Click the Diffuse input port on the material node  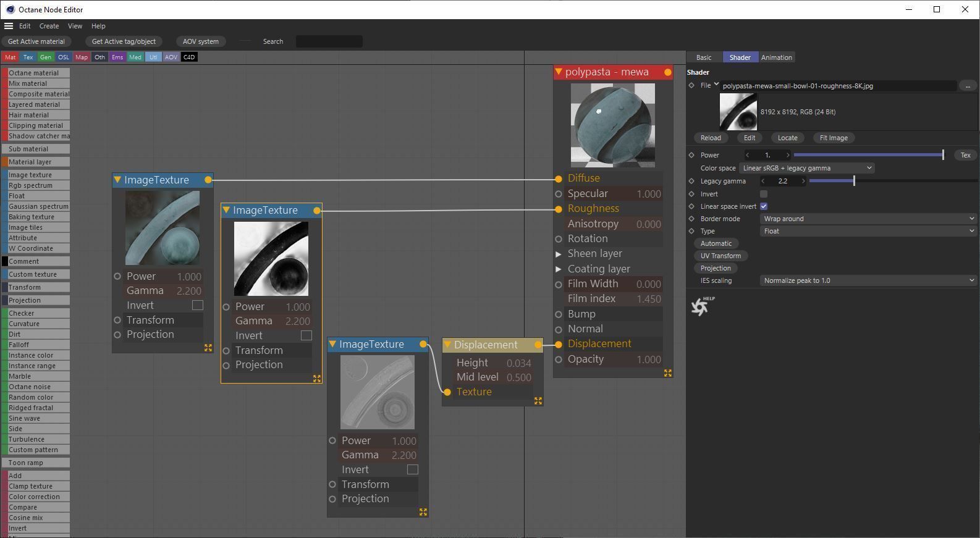click(559, 179)
